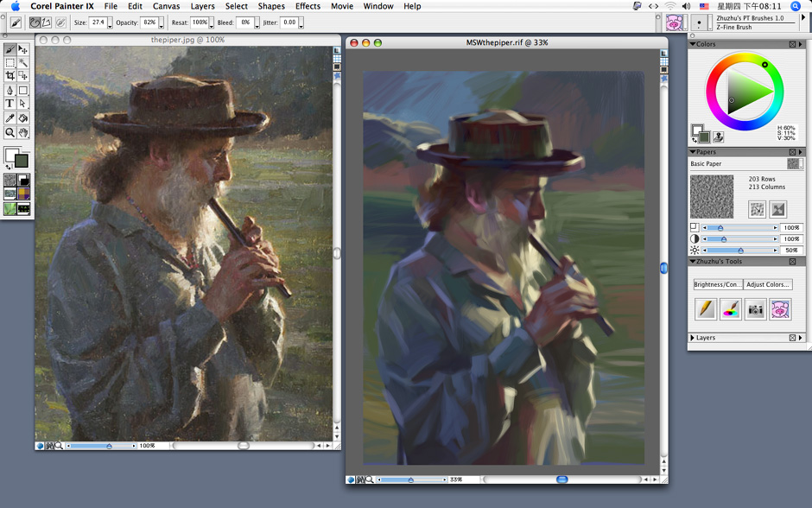Activate the Crop tool
The height and width of the screenshot is (508, 812).
point(10,76)
